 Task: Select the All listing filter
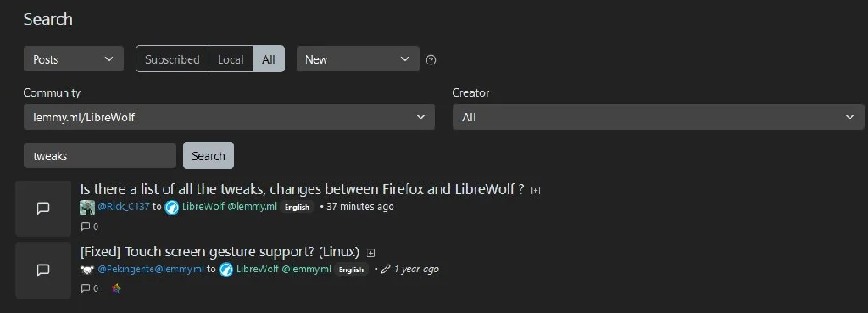[269, 59]
